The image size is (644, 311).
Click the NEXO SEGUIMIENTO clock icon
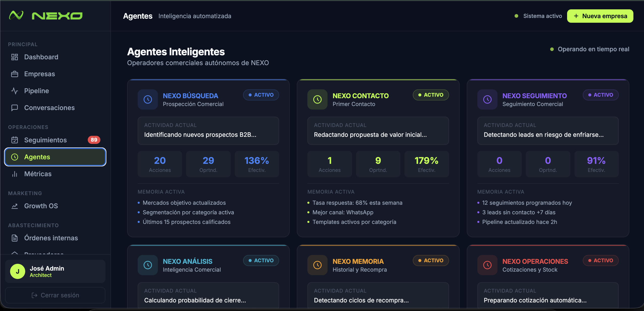tap(487, 99)
